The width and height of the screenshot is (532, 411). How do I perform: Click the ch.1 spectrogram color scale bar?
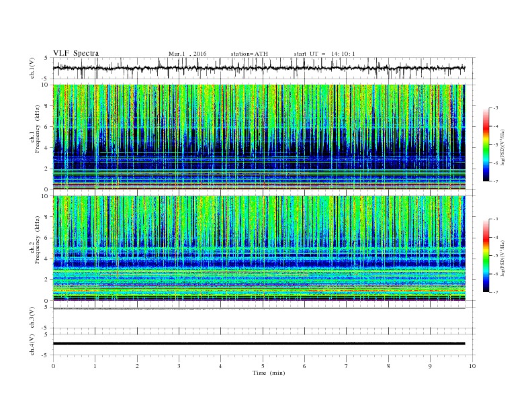coord(486,144)
